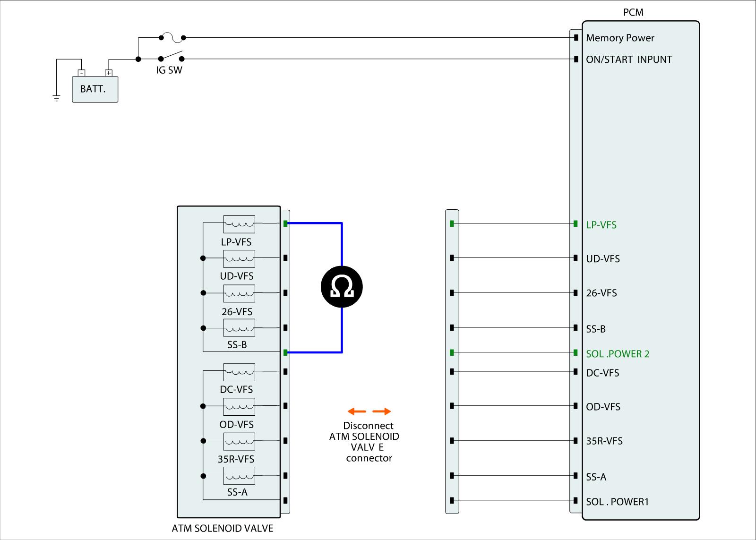Click the SS-A solenoid coil symbol
Image resolution: width=756 pixels, height=540 pixels.
(239, 476)
